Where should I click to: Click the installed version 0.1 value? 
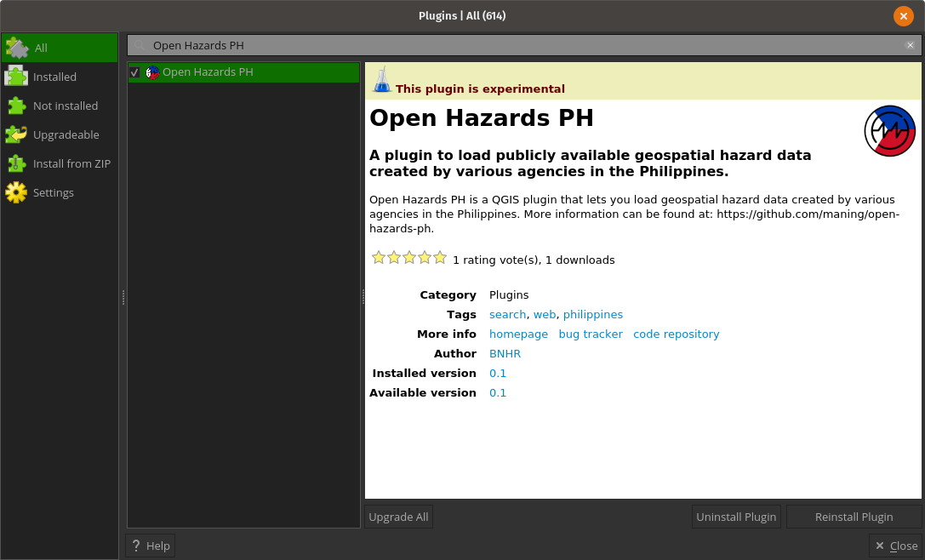pyautogui.click(x=498, y=373)
